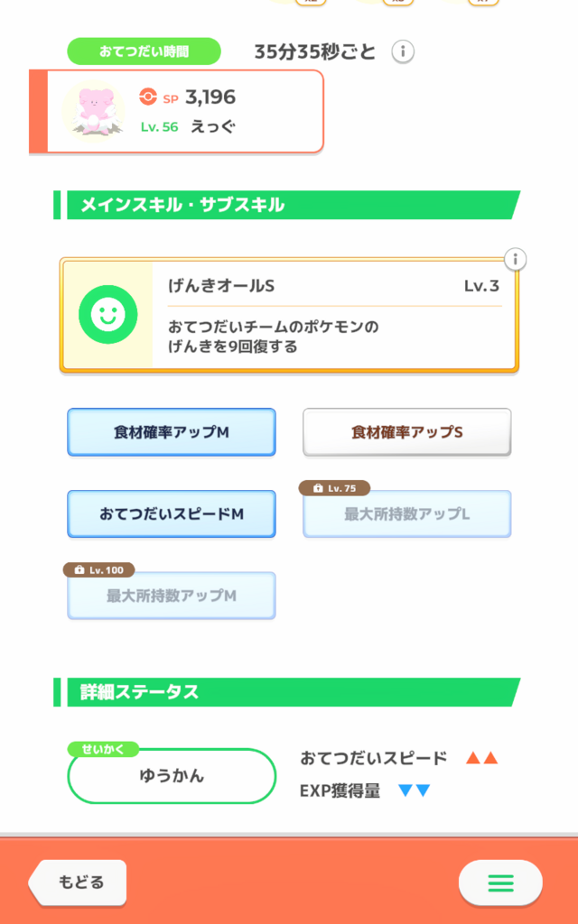Tap the pink Pokémon portrait thumbnail

point(94,111)
